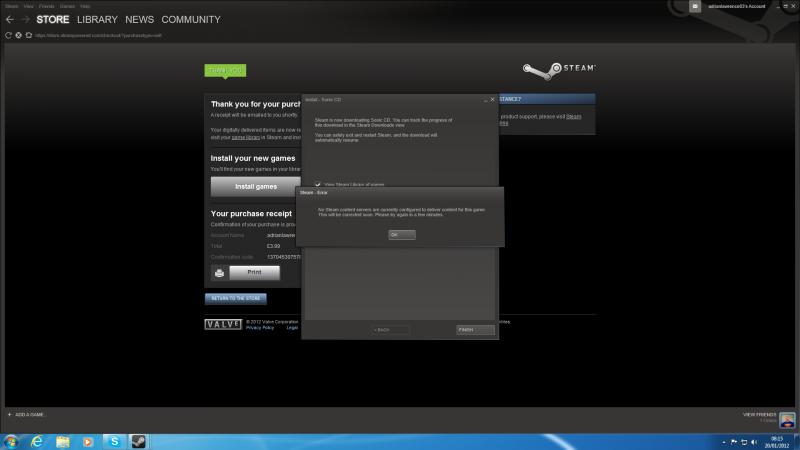Go forward with the right arrow icon
The height and width of the screenshot is (450, 800).
pyautogui.click(x=25, y=19)
